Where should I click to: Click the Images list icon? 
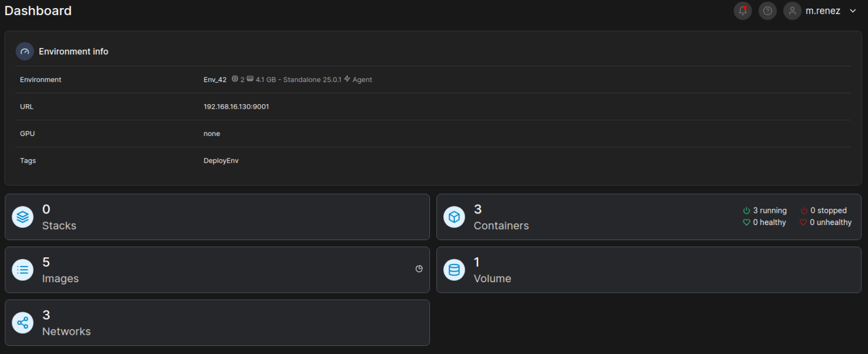[23, 270]
